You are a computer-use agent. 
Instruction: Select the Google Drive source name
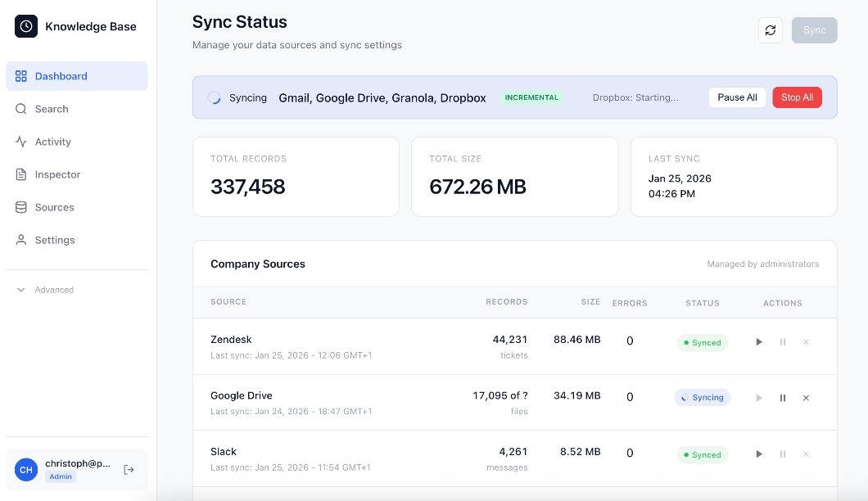coord(242,395)
